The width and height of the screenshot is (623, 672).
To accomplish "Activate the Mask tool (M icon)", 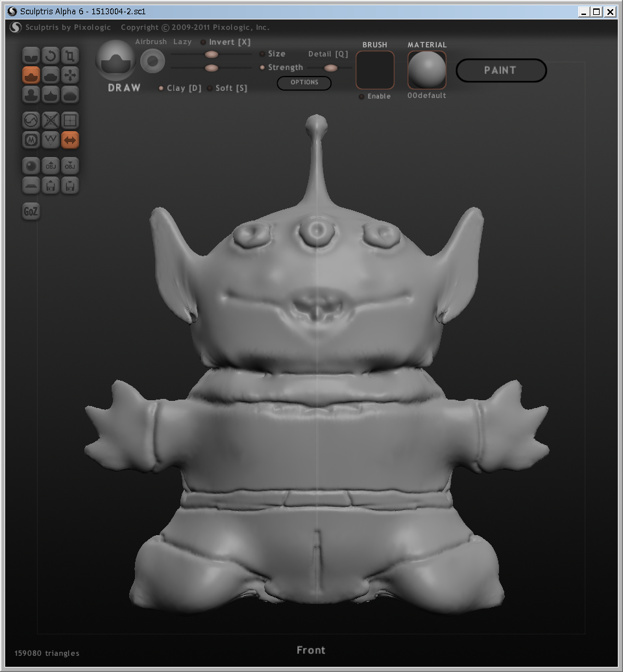I will (x=31, y=139).
